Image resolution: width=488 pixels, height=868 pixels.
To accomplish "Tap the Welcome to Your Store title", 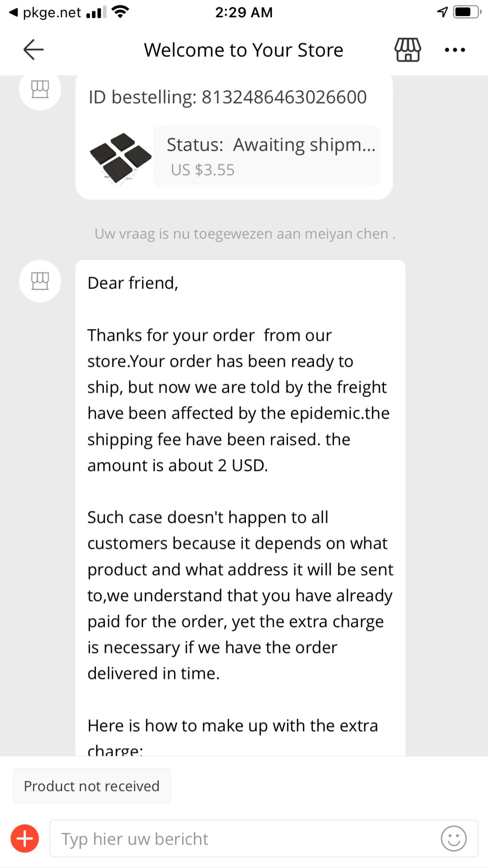I will [x=243, y=50].
